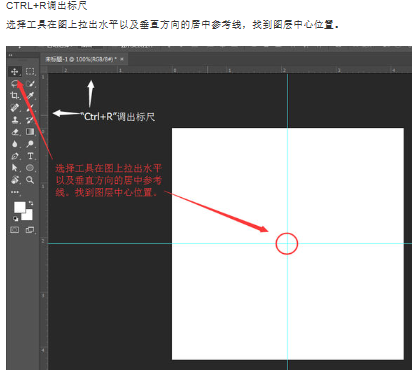The width and height of the screenshot is (420, 375).
Task: Change the screen mode
Action: point(30,230)
